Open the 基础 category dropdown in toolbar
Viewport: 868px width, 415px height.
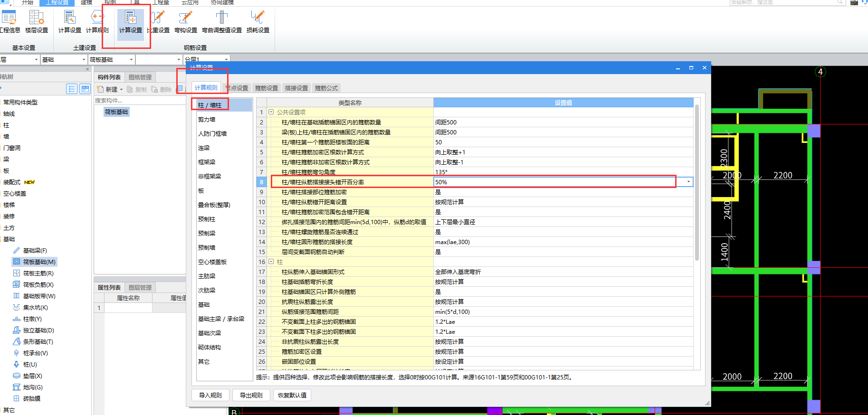click(84, 60)
